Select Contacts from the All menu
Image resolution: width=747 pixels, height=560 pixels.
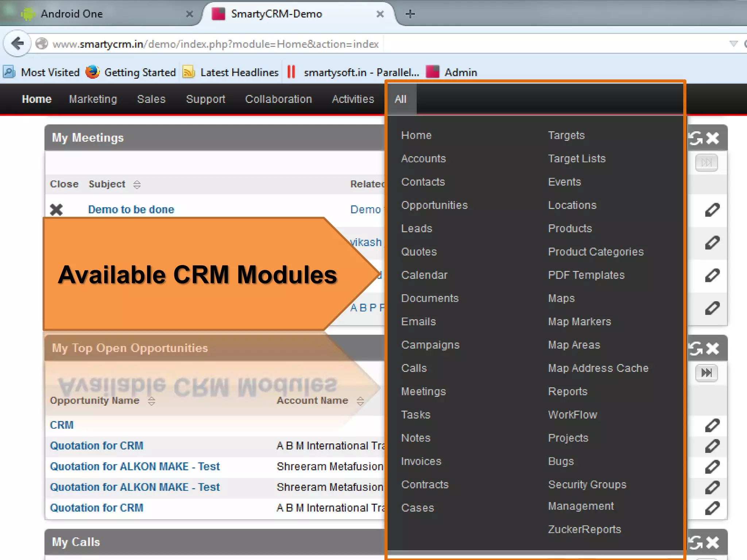coord(423,182)
